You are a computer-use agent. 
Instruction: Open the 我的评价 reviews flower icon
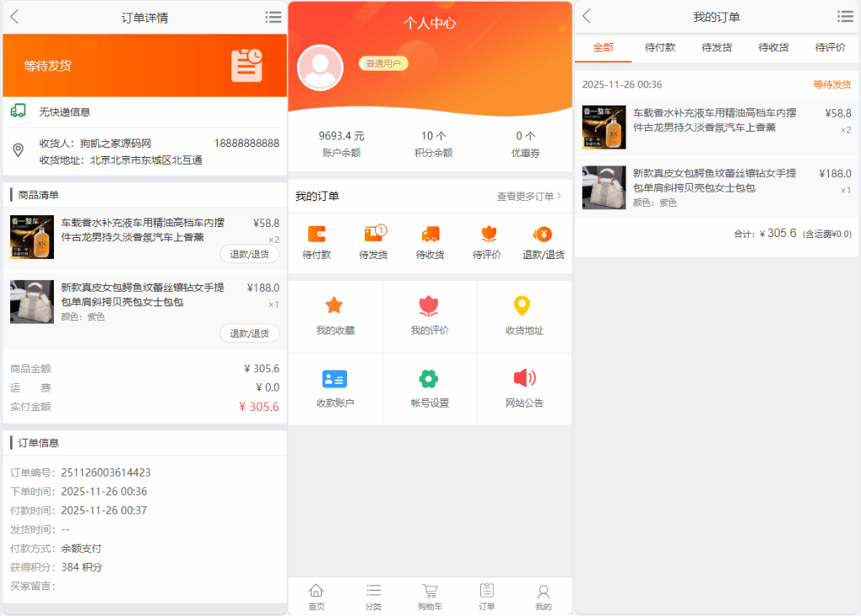click(x=430, y=312)
